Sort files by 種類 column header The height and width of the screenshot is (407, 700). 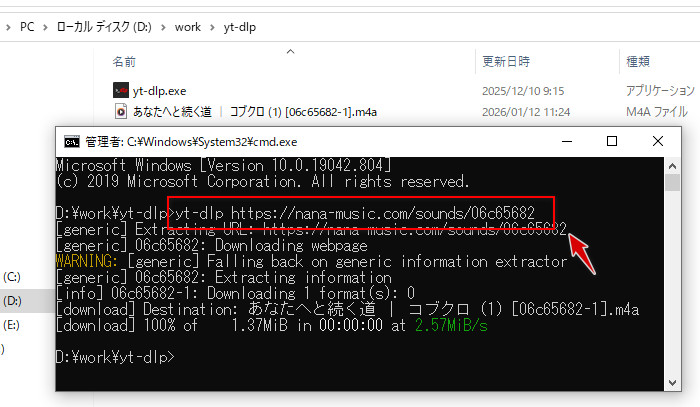tap(638, 62)
